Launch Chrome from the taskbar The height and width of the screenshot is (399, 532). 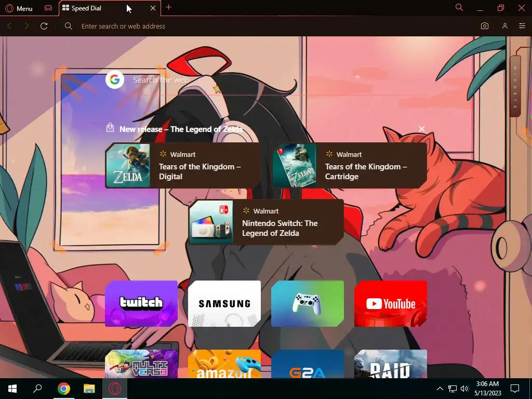click(64, 389)
